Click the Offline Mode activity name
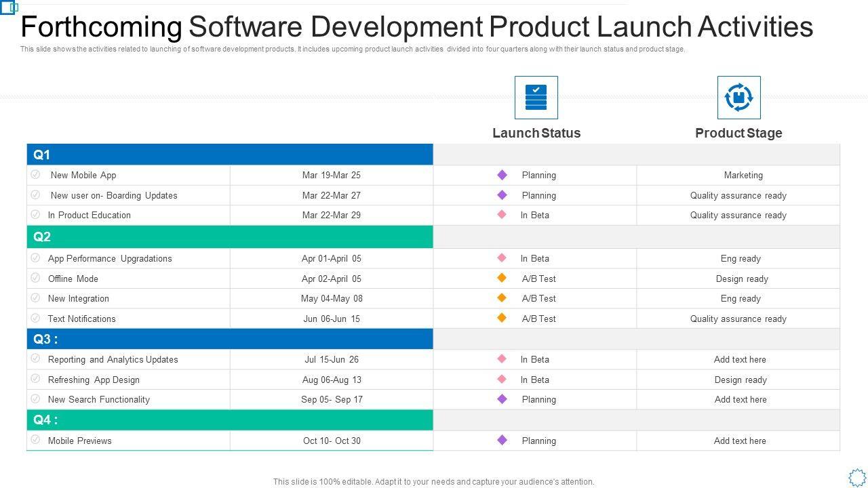The height and width of the screenshot is (488, 868). click(x=73, y=279)
